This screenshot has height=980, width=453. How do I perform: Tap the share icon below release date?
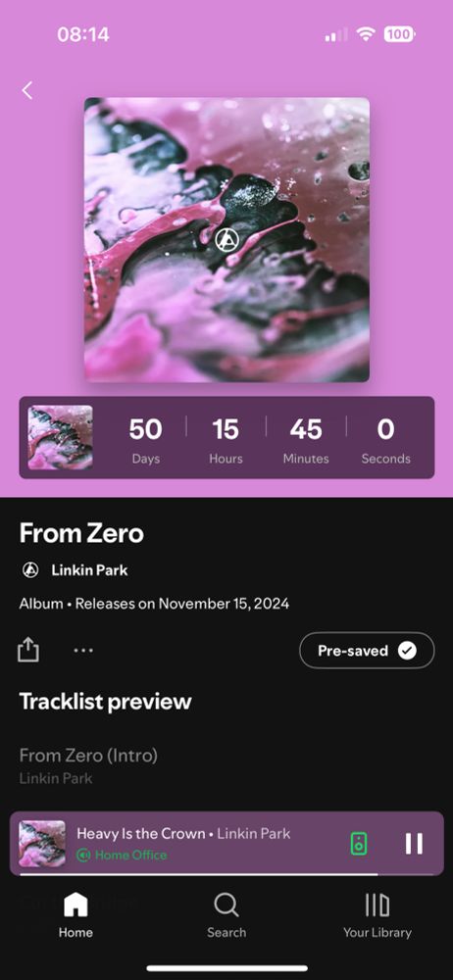click(x=28, y=650)
